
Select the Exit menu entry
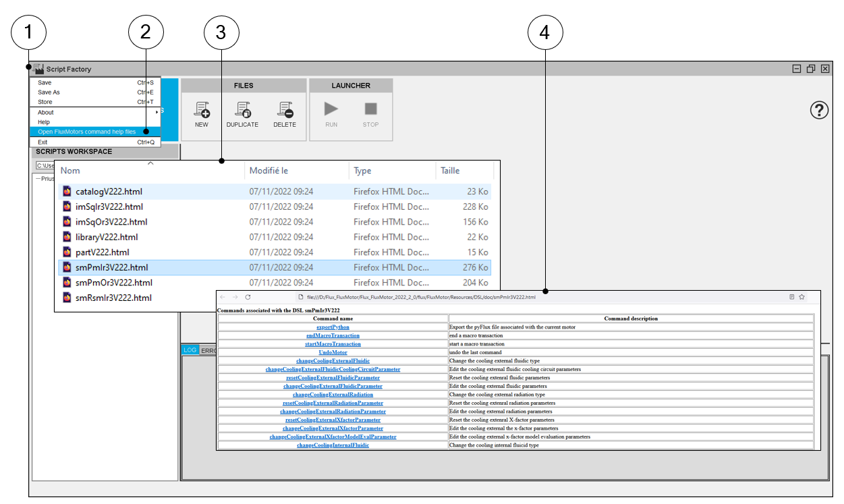click(43, 142)
